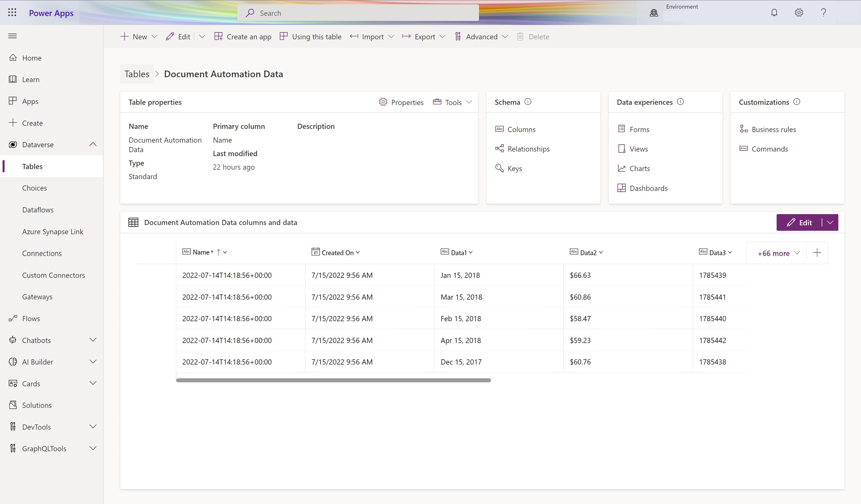This screenshot has width=861, height=504.
Task: Click the Delete toolbar button
Action: [x=533, y=36]
